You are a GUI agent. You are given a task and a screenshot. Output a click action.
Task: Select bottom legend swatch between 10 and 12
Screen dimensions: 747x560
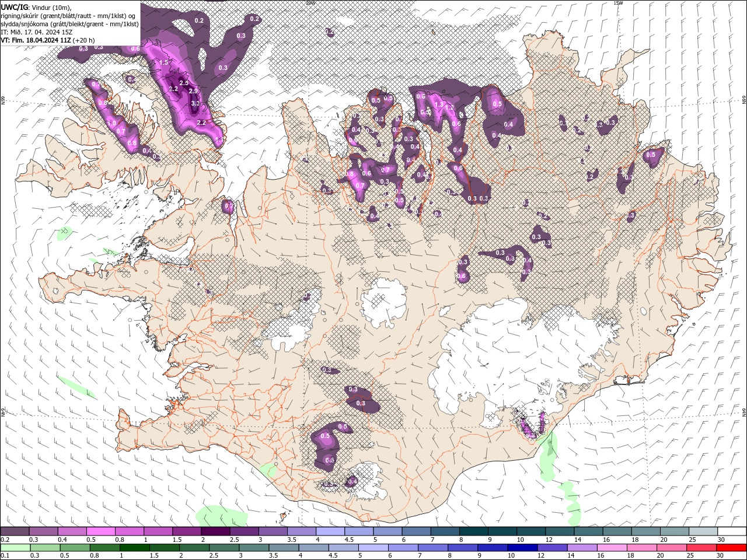[x=522, y=547]
